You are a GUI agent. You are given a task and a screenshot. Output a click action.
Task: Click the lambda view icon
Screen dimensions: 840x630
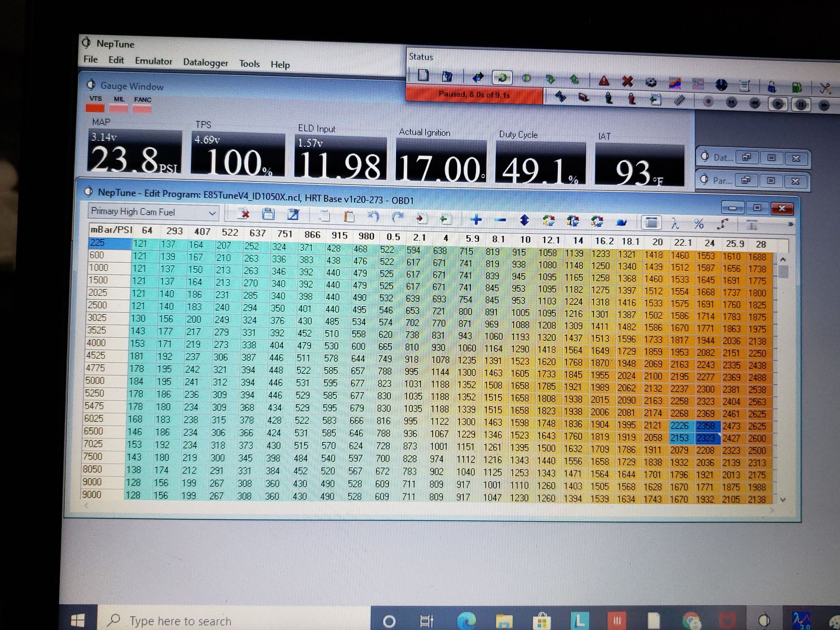point(675,223)
